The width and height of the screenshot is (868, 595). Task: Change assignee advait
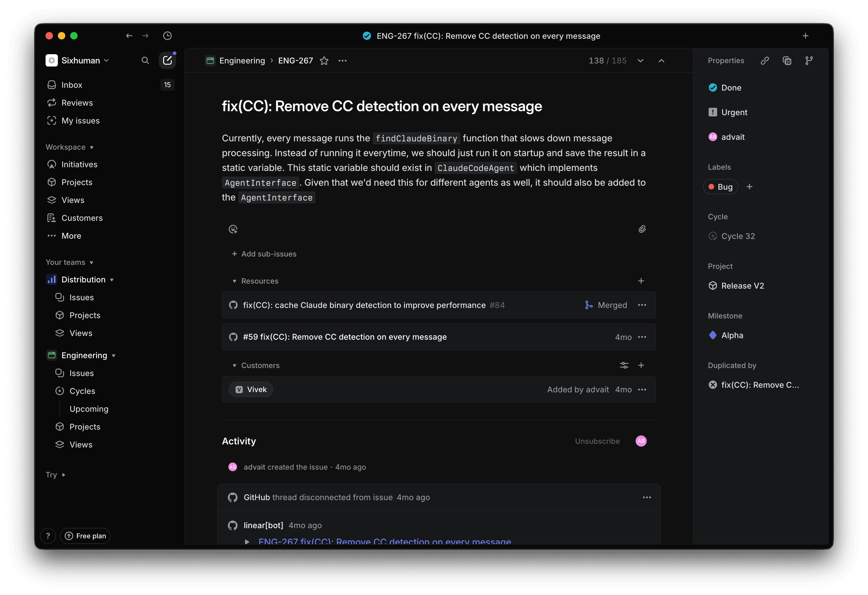tap(726, 137)
